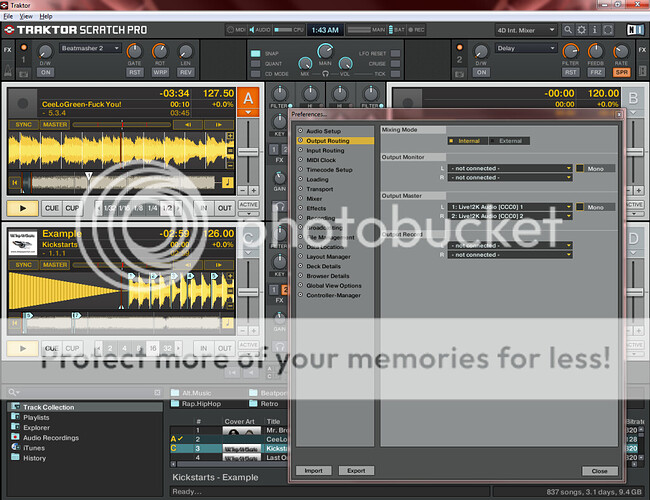Click the browser search magnifier icon
The height and width of the screenshot is (500, 650).
click(13, 392)
